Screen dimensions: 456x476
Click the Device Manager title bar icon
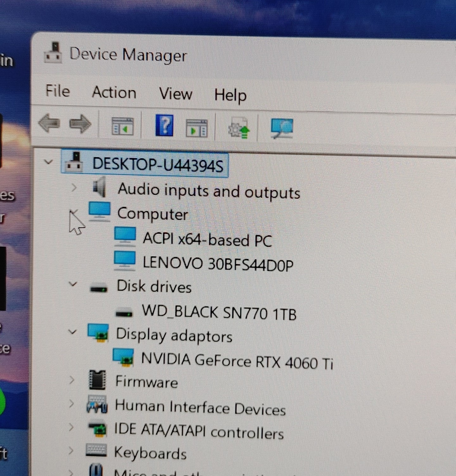point(53,53)
